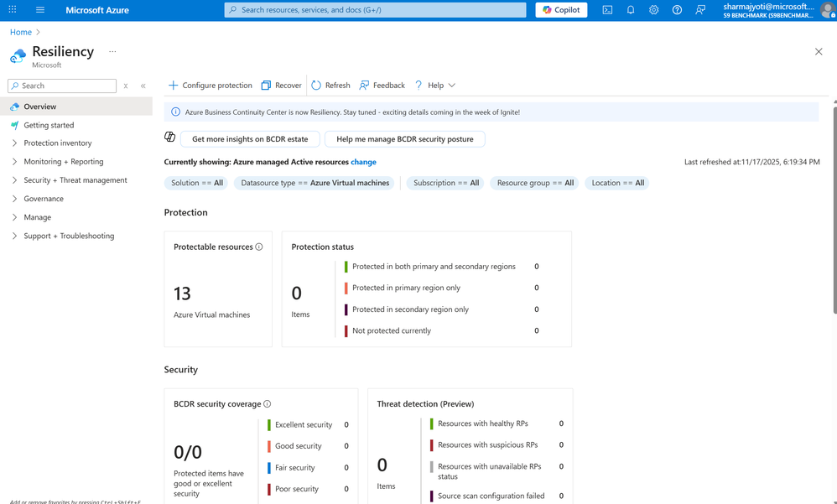The height and width of the screenshot is (504, 837).
Task: Click the Fair security row
Action: (x=308, y=467)
